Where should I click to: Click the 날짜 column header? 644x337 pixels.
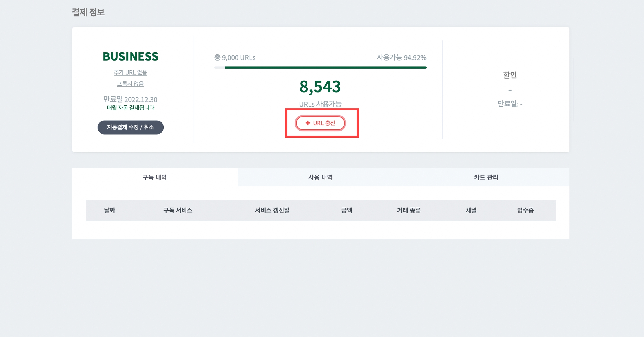pos(110,210)
